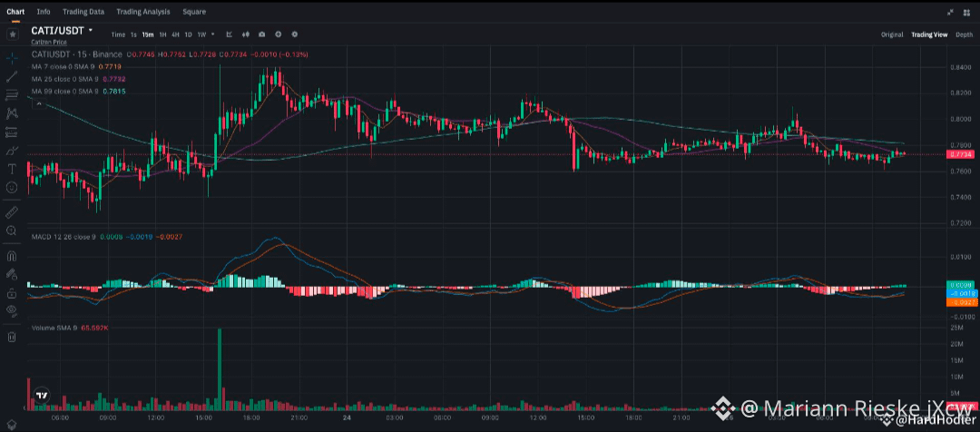Open the Square tab
The width and height of the screenshot is (980, 432).
194,12
